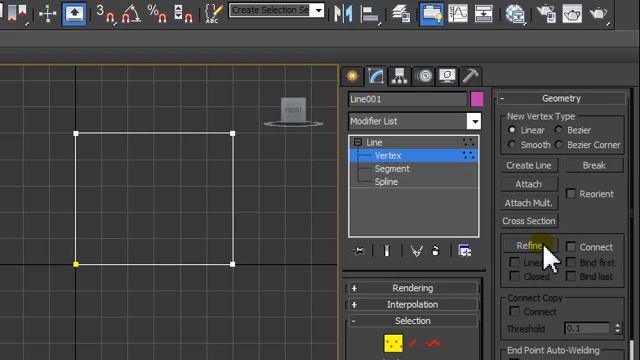Collapse the Line tree node
This screenshot has height=360, width=640.
point(358,142)
